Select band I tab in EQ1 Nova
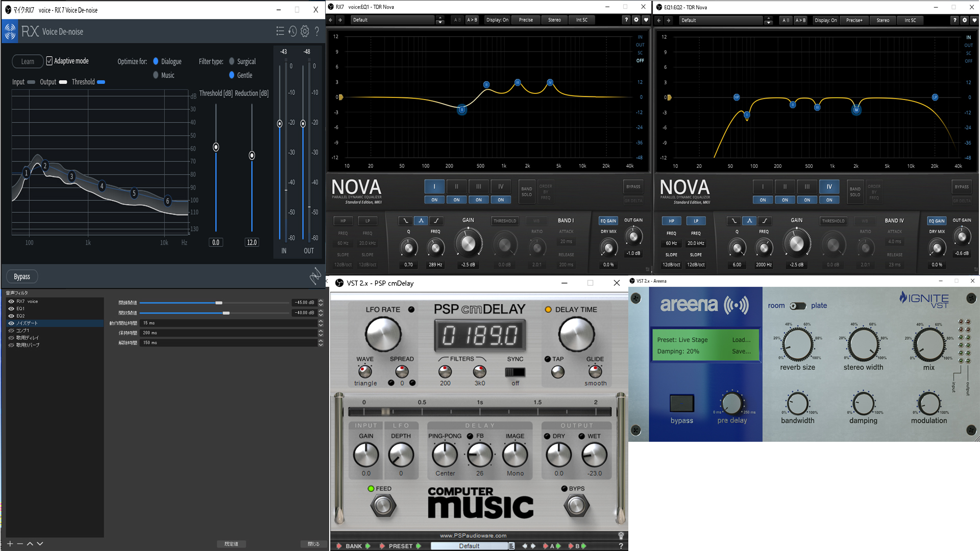Viewport: 980px width, 551px height. pos(434,187)
